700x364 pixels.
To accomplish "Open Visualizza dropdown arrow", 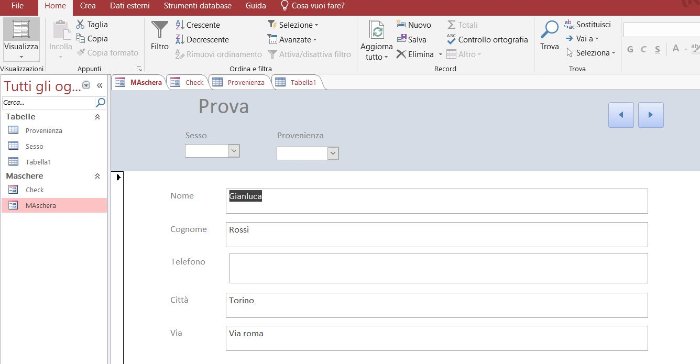I will coord(21,57).
